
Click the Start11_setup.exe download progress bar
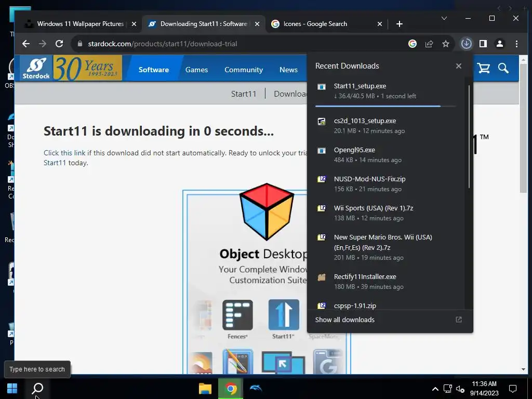385,106
